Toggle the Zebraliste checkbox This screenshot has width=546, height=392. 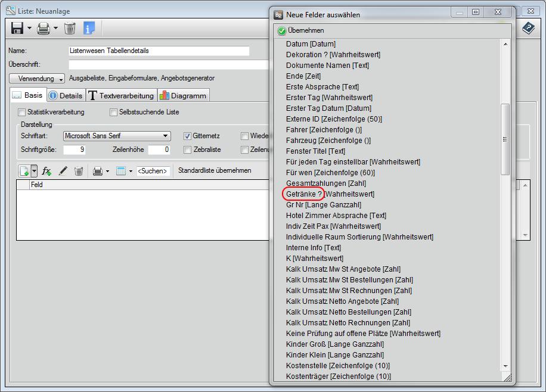click(x=187, y=150)
